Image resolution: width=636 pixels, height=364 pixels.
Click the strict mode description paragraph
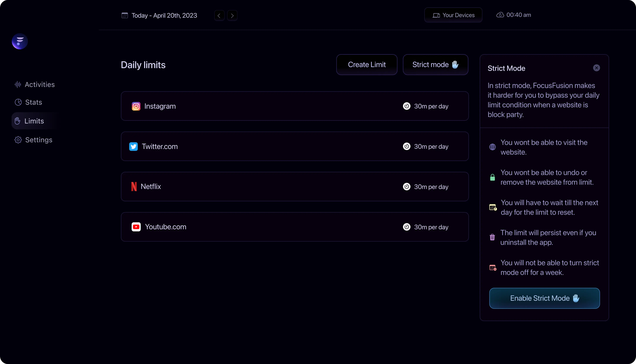543,100
